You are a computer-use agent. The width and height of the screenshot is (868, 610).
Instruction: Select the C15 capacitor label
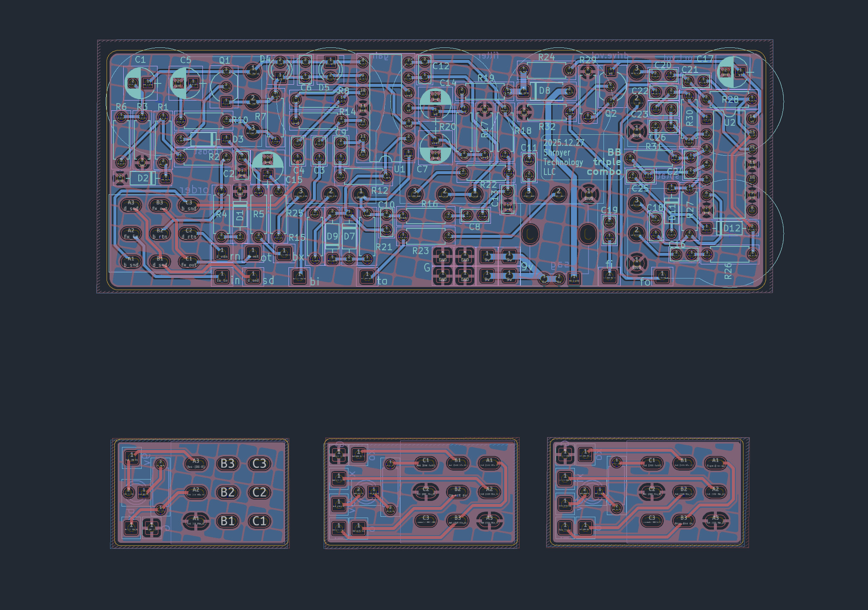294,180
